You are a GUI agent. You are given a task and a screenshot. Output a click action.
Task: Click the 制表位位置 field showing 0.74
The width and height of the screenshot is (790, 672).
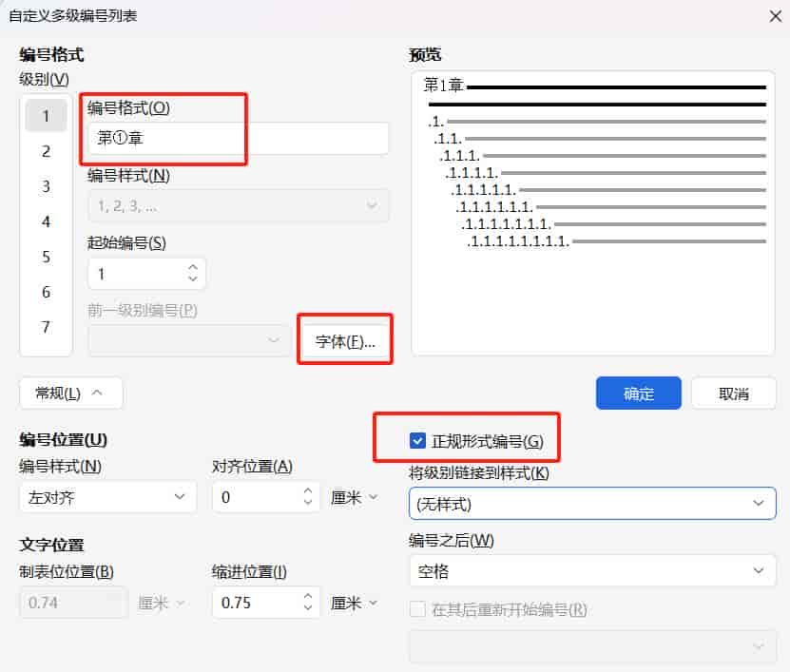73,603
